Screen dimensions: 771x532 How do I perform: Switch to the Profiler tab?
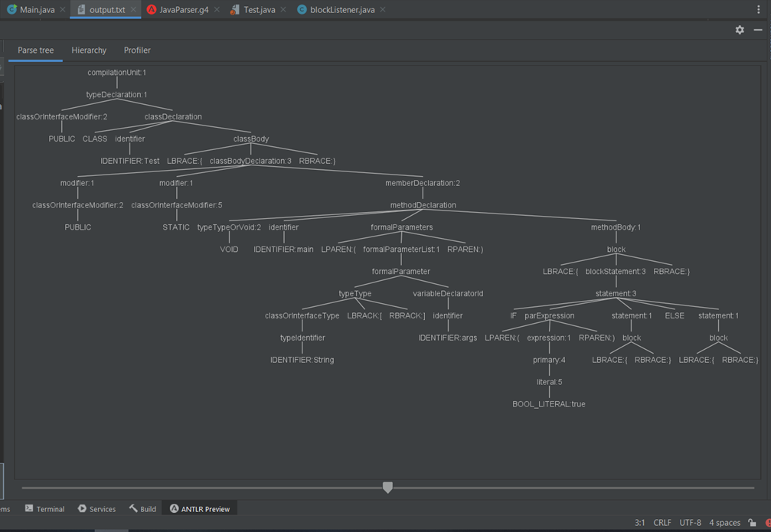point(137,50)
